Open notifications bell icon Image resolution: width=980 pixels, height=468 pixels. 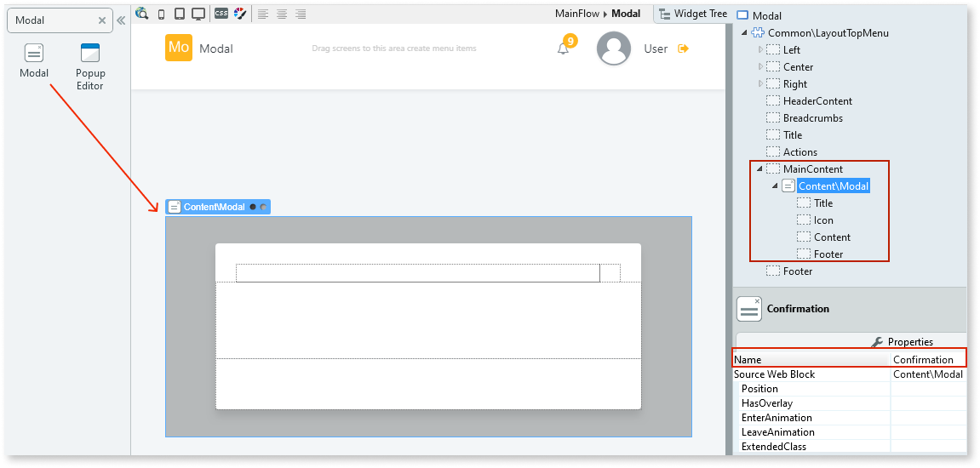pyautogui.click(x=564, y=49)
